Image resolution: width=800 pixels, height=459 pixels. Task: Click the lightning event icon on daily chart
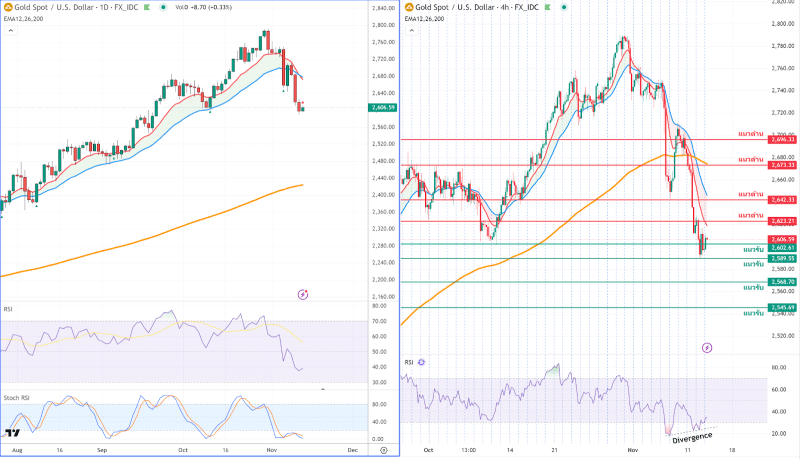coord(303,294)
